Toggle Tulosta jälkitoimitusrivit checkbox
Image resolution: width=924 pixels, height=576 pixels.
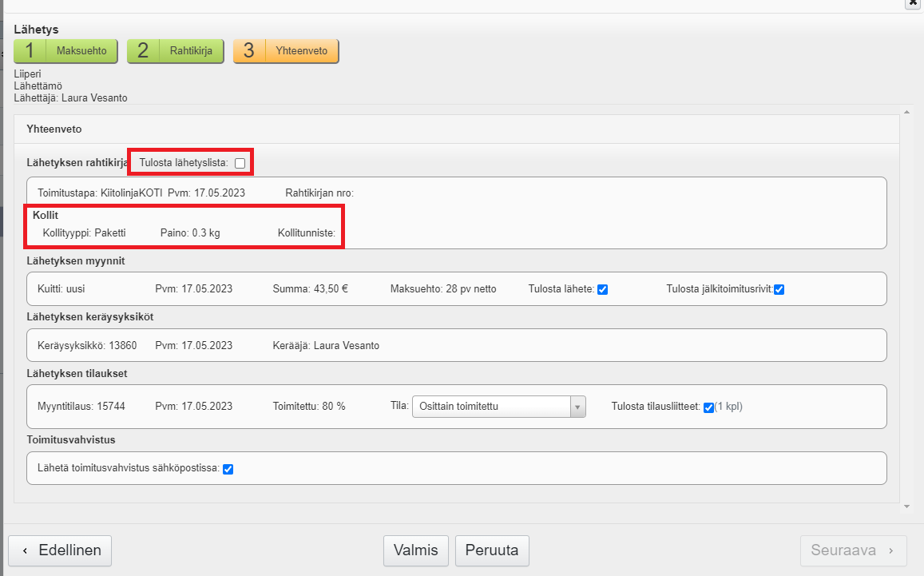(x=779, y=289)
